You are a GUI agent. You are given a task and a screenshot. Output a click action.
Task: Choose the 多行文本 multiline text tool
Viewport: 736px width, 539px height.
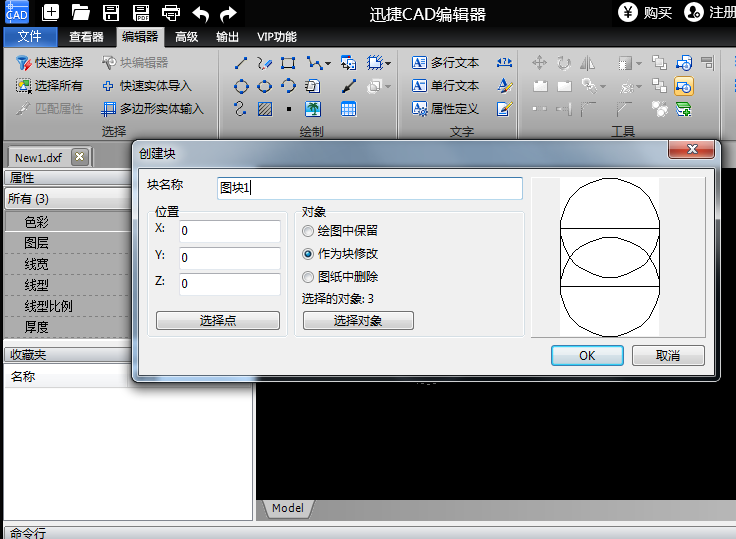(445, 63)
